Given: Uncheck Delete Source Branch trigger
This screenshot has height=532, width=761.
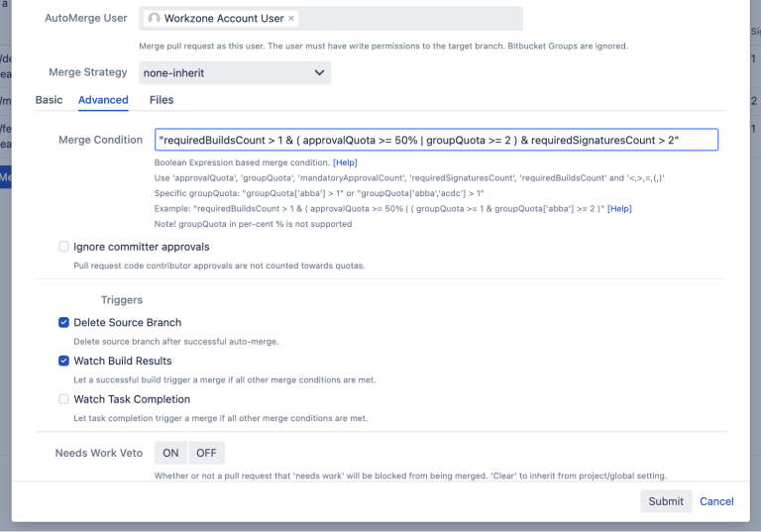Looking at the screenshot, I should pos(64,323).
